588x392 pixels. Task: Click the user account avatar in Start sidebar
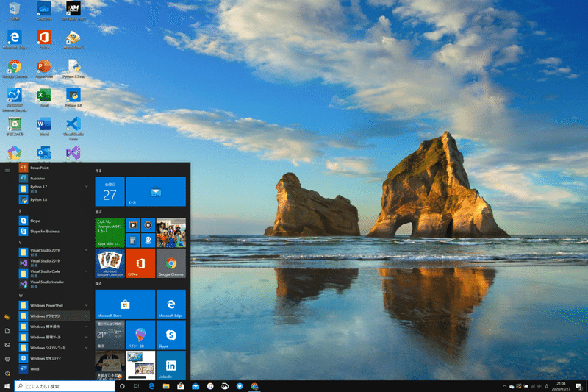tap(7, 317)
